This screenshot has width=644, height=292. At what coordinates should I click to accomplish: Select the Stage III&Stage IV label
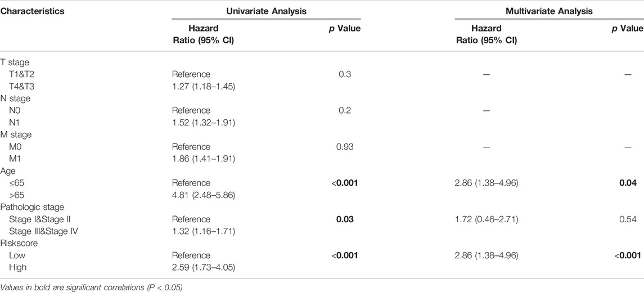[x=43, y=231]
